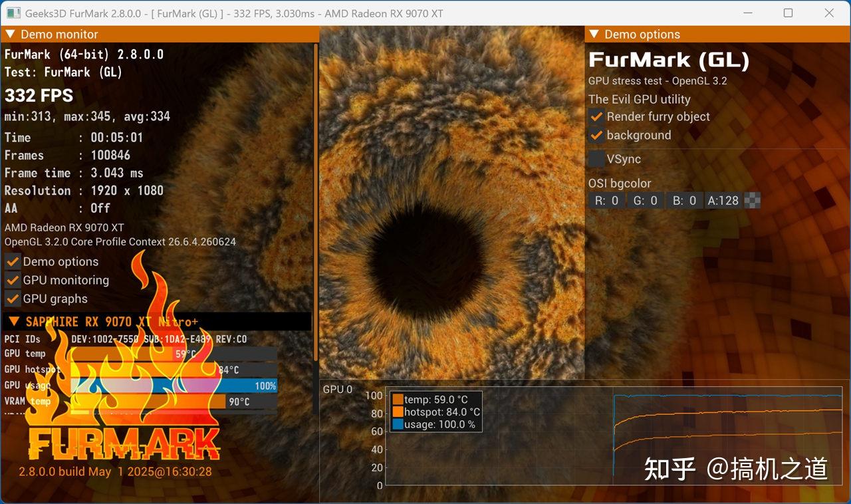Uncheck Render furry object
Screen dimensions: 851x504
tap(596, 117)
